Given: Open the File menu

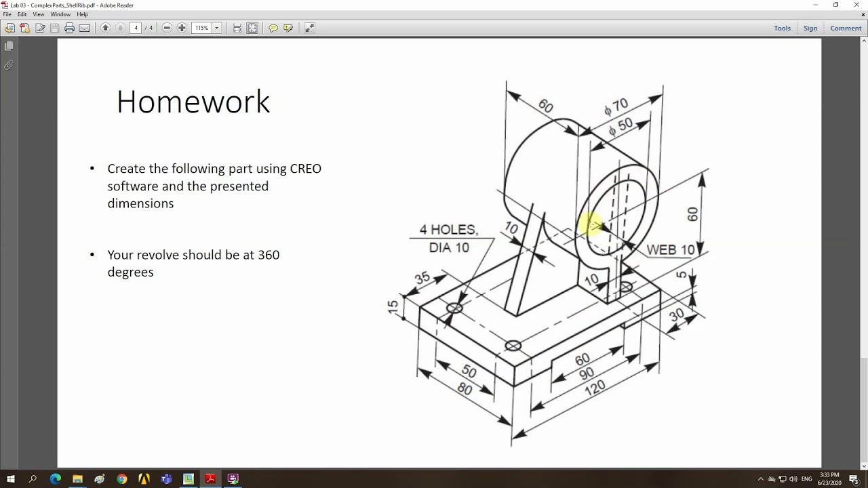Looking at the screenshot, I should pyautogui.click(x=7, y=14).
